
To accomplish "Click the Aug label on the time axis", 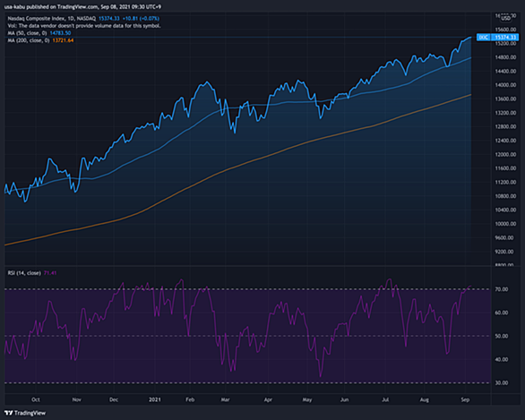I will pyautogui.click(x=425, y=399).
